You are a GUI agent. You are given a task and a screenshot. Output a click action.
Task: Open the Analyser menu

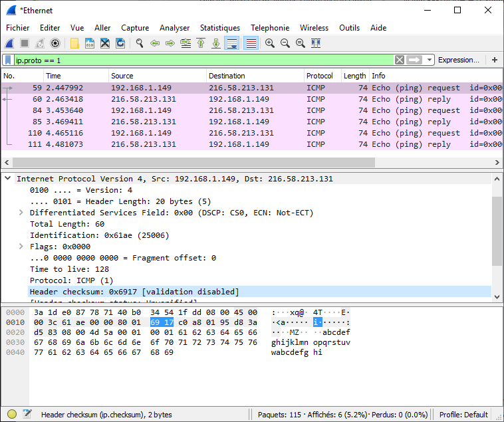pos(174,28)
